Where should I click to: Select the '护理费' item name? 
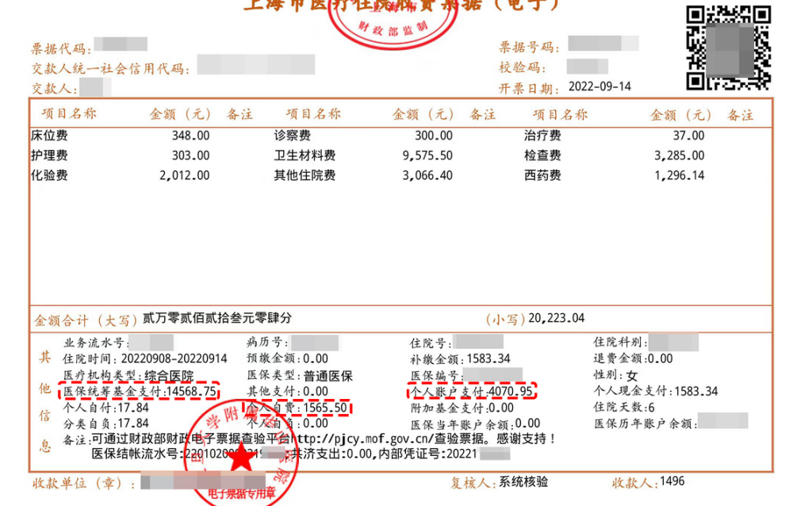[x=49, y=155]
